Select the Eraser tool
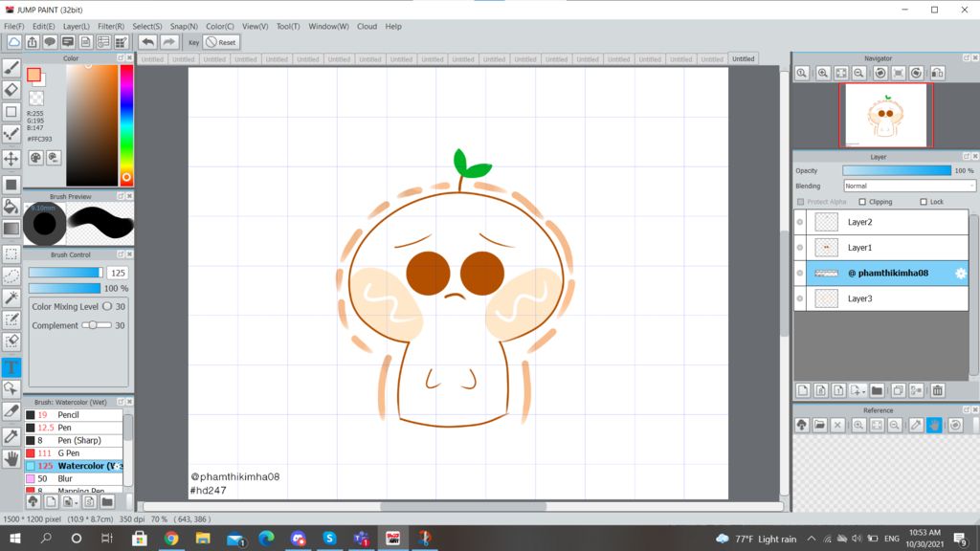The width and height of the screenshot is (980, 551). 11,90
